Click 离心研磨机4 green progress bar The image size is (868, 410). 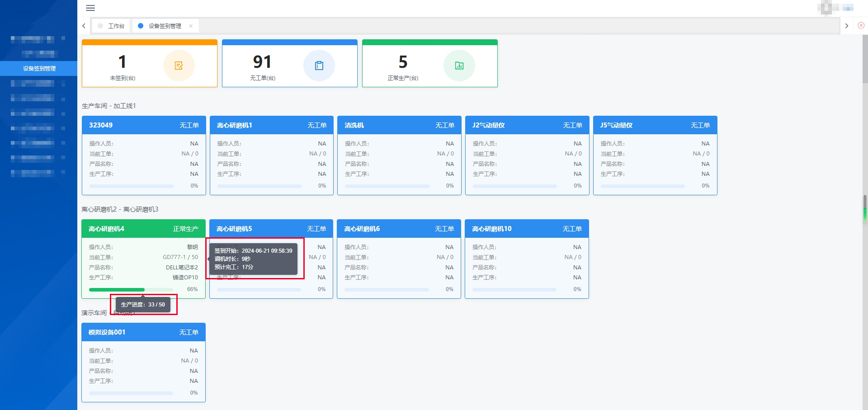(117, 290)
